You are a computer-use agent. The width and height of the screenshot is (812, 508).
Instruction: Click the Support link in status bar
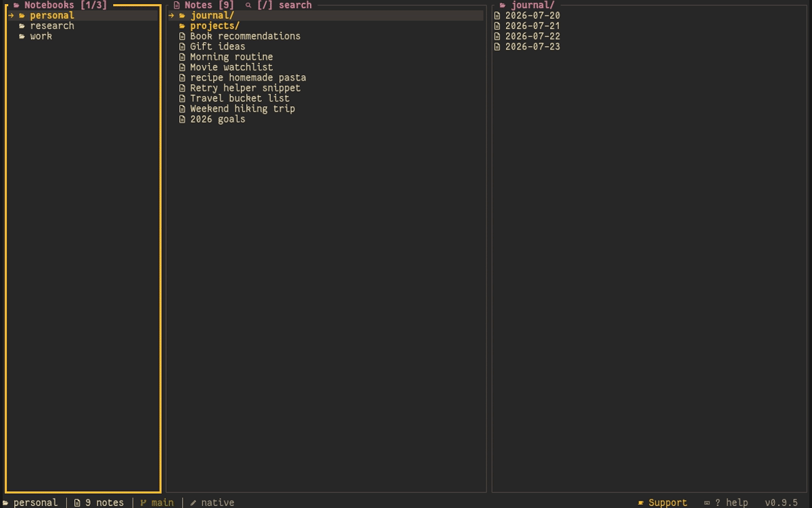click(x=667, y=503)
